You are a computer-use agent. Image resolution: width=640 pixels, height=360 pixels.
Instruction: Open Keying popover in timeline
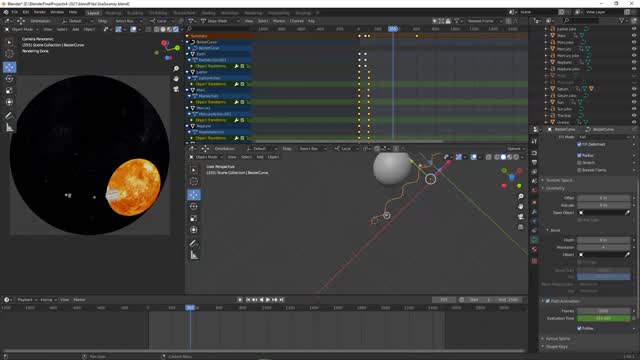(48, 300)
